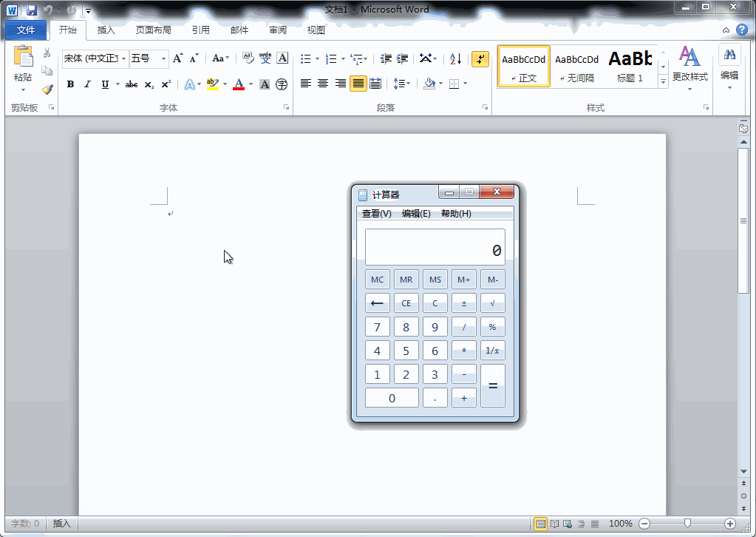Image resolution: width=756 pixels, height=537 pixels.
Task: Toggle Italic formatting
Action: [x=87, y=84]
